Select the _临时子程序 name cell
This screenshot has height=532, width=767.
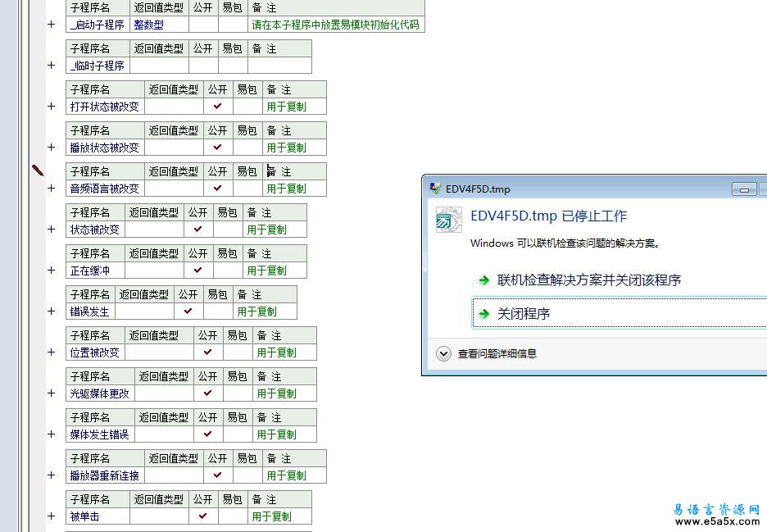pyautogui.click(x=98, y=66)
